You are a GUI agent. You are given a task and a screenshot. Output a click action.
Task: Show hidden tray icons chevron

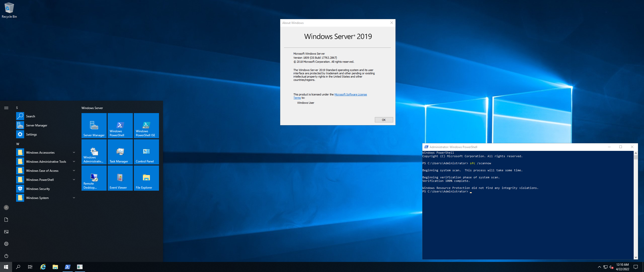point(599,267)
